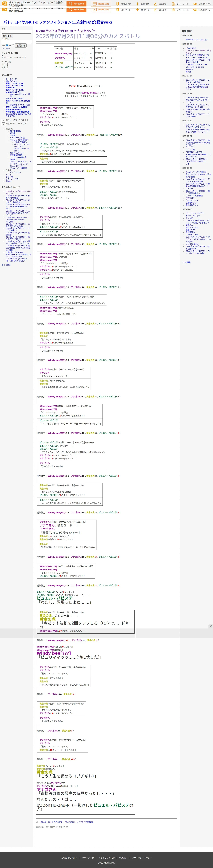Open レパルス茜 in update history

point(190,150)
